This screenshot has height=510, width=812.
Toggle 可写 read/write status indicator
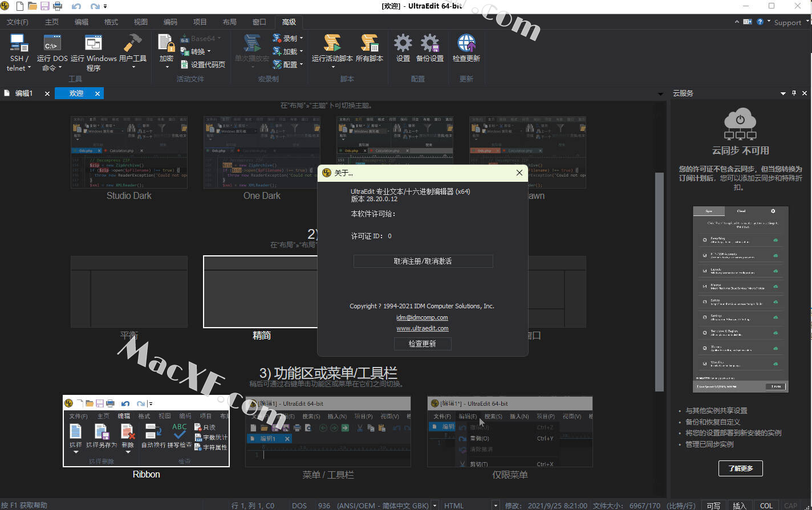pos(713,505)
